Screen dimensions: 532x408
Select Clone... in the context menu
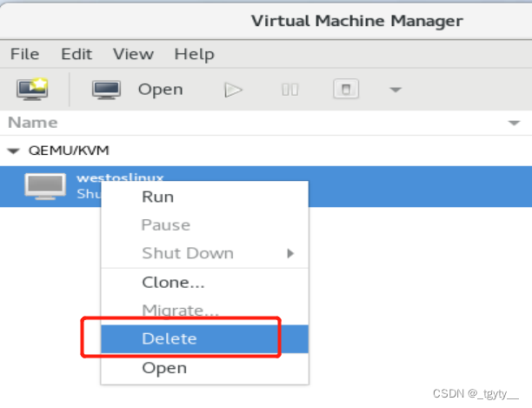point(173,282)
